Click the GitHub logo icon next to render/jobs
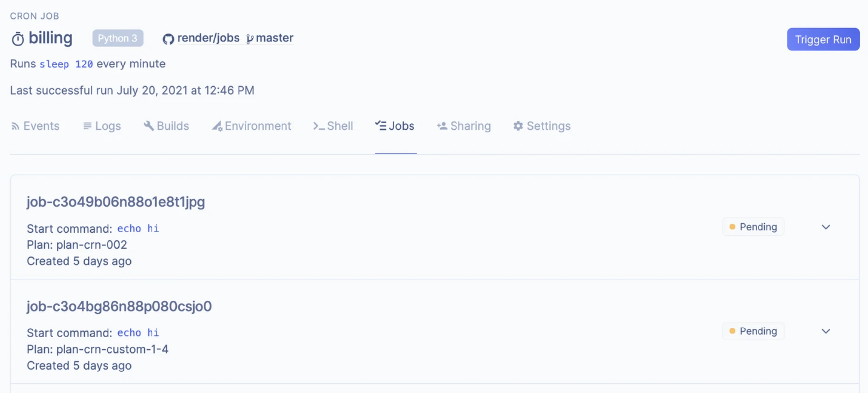Image resolution: width=868 pixels, height=393 pixels. coord(168,39)
